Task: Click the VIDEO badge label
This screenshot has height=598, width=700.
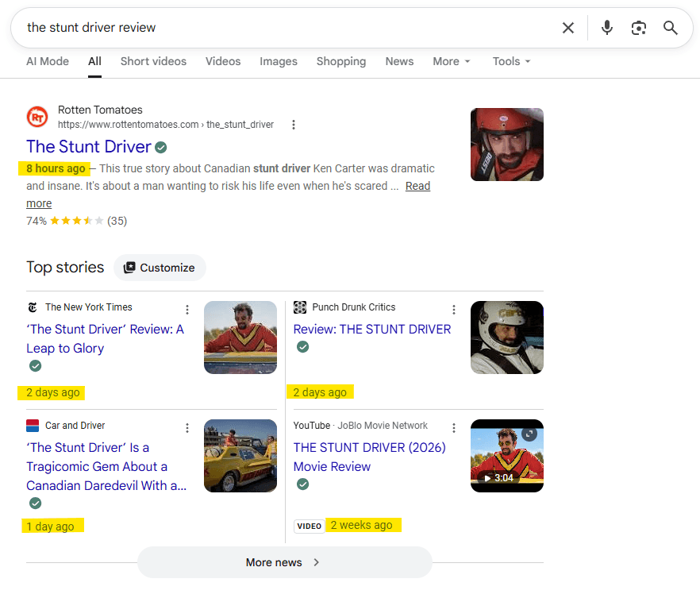Action: (309, 526)
